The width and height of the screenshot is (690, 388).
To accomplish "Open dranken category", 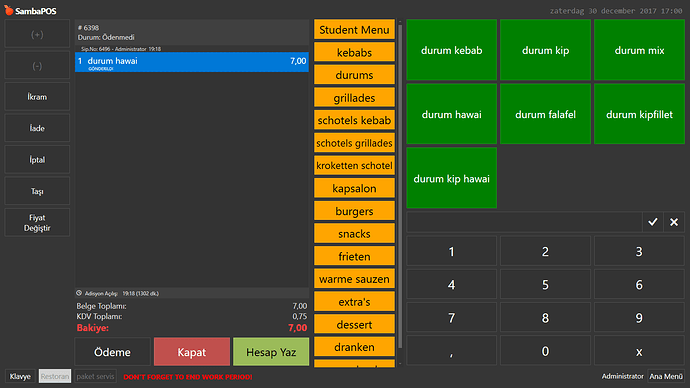I will coord(354,347).
